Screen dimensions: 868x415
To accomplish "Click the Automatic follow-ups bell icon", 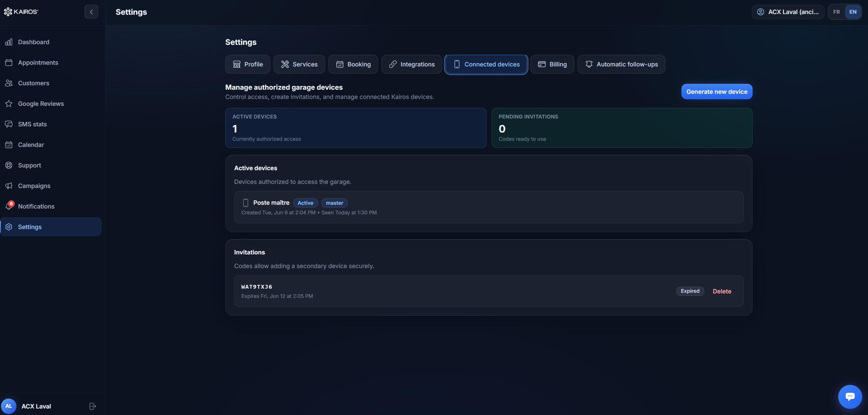I will click(x=589, y=64).
